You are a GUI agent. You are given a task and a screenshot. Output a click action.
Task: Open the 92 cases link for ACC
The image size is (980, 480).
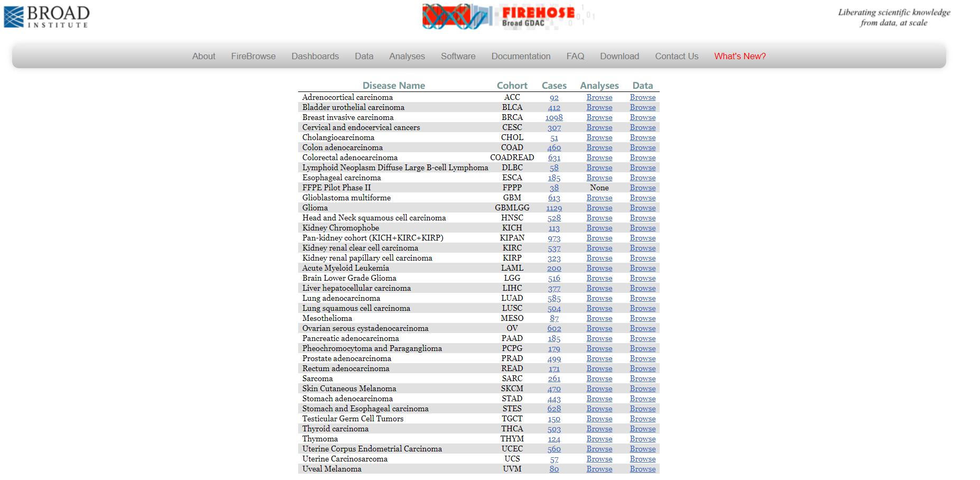pyautogui.click(x=554, y=97)
